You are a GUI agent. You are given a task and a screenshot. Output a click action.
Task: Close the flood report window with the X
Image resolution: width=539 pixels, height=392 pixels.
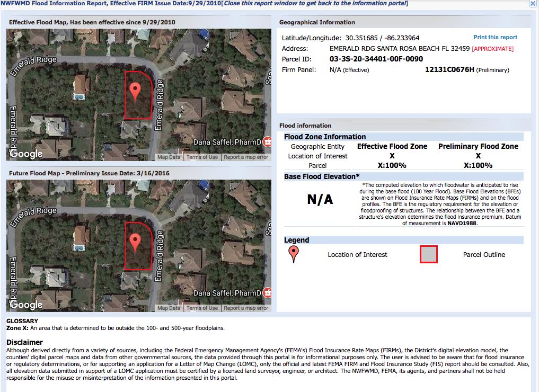coord(532,4)
